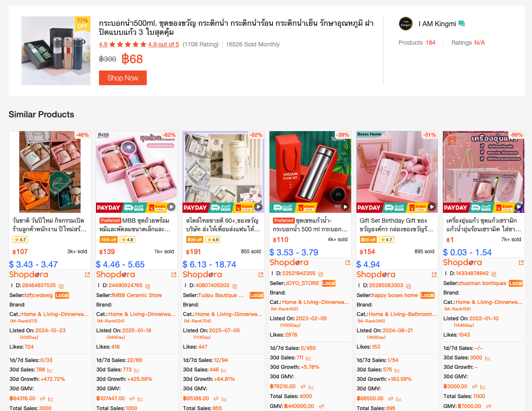Viewport: 532px width, 411px height.
Task: Copy product ID 22521942355 with the copy icon
Action: 321,274
